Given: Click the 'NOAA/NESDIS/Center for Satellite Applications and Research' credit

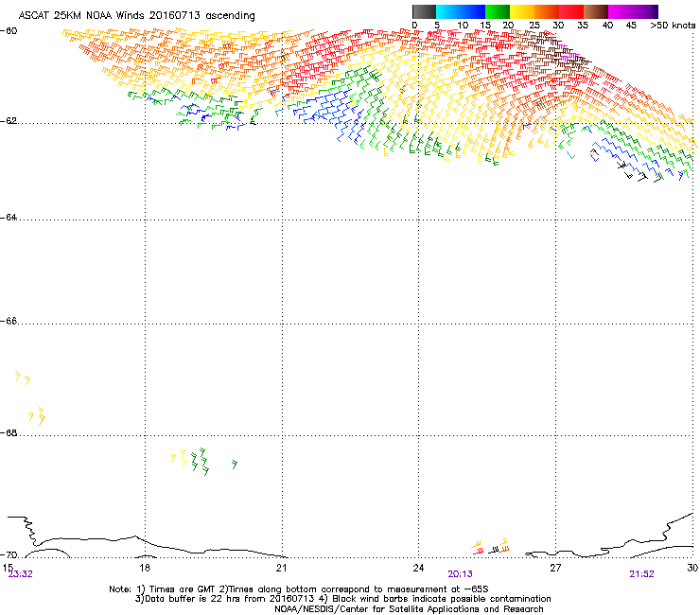Looking at the screenshot, I should 409,609.
